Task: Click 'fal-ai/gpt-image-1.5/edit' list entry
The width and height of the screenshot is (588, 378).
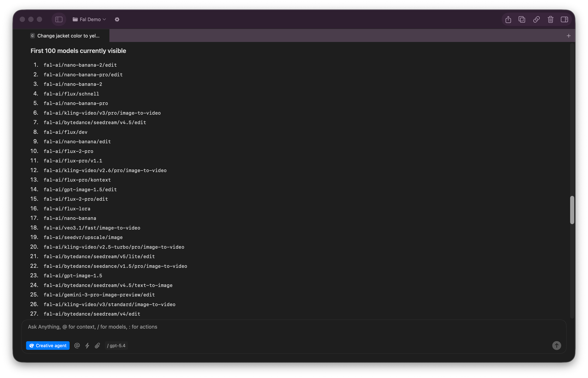Action: pos(80,189)
